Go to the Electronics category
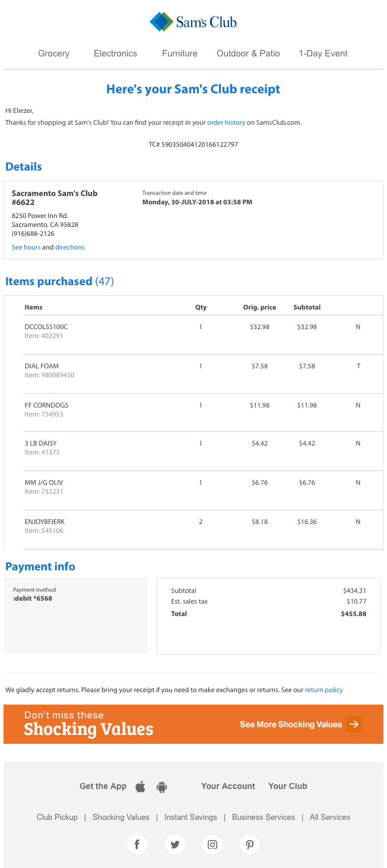This screenshot has width=387, height=868. pyautogui.click(x=115, y=53)
